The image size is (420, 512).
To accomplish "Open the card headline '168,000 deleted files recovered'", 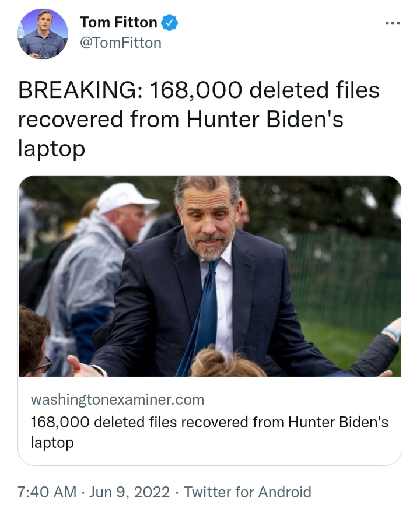I will 209,432.
